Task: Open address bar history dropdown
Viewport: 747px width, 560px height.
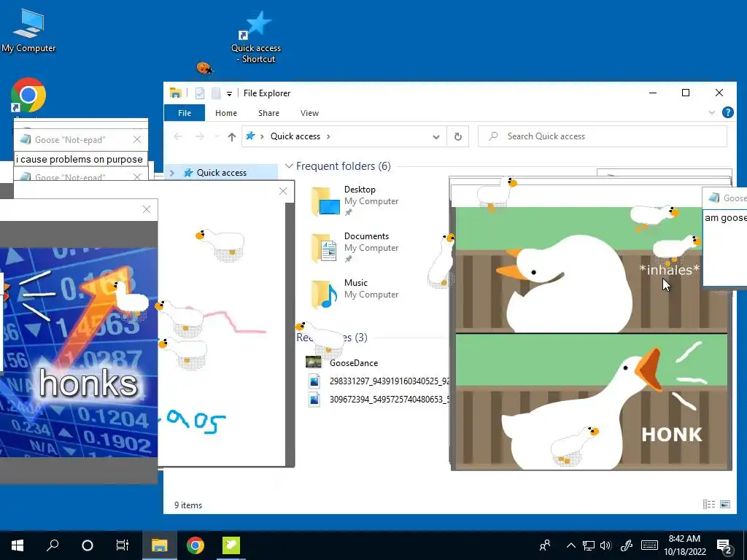Action: tap(436, 136)
